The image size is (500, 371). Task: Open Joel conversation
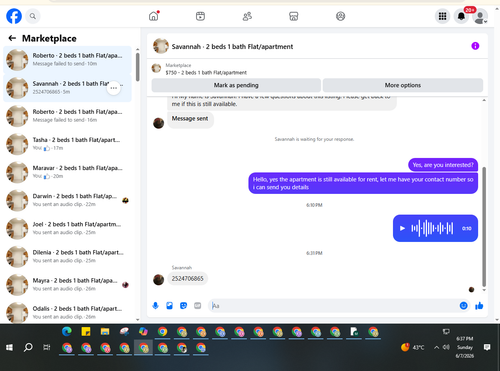67,228
